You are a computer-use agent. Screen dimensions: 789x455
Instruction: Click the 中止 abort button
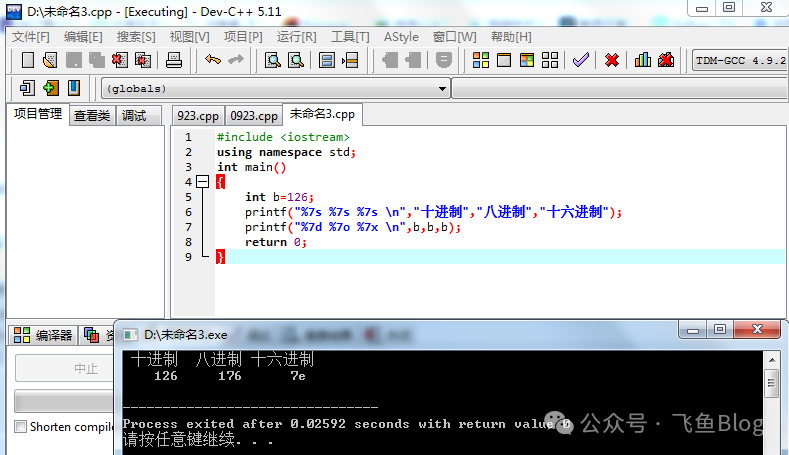point(64,368)
